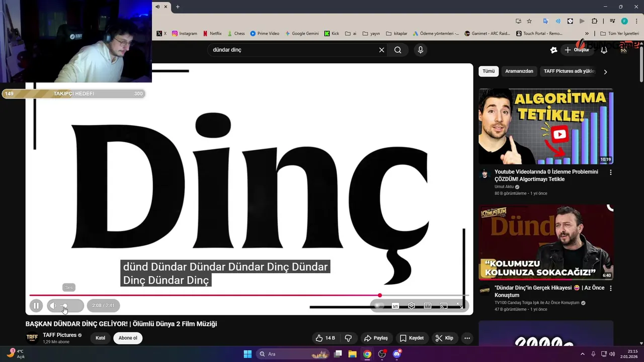Show more filter chips with right arrow

(x=605, y=72)
